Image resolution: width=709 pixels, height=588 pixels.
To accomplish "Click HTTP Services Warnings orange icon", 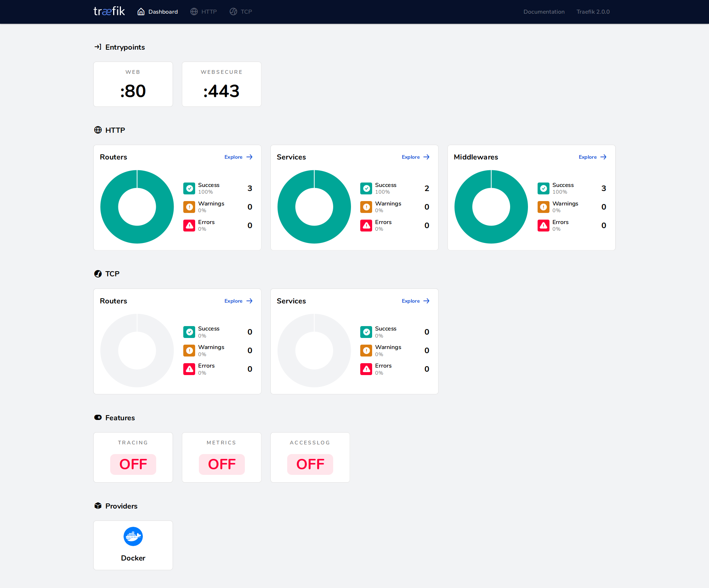I will click(x=366, y=207).
